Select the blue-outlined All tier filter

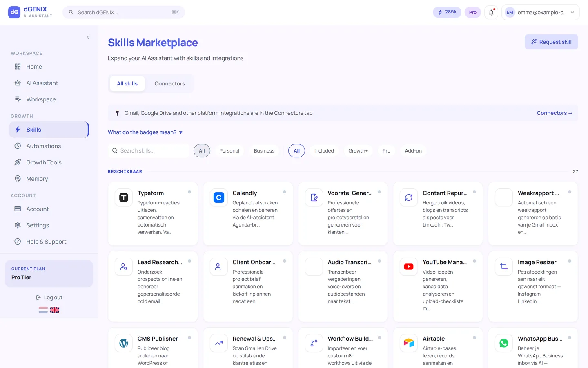297,151
